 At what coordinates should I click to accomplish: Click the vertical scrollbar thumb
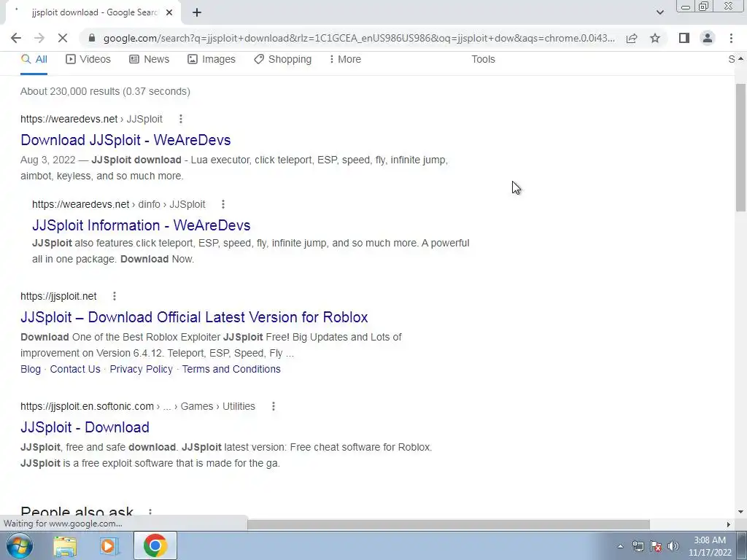coord(740,147)
